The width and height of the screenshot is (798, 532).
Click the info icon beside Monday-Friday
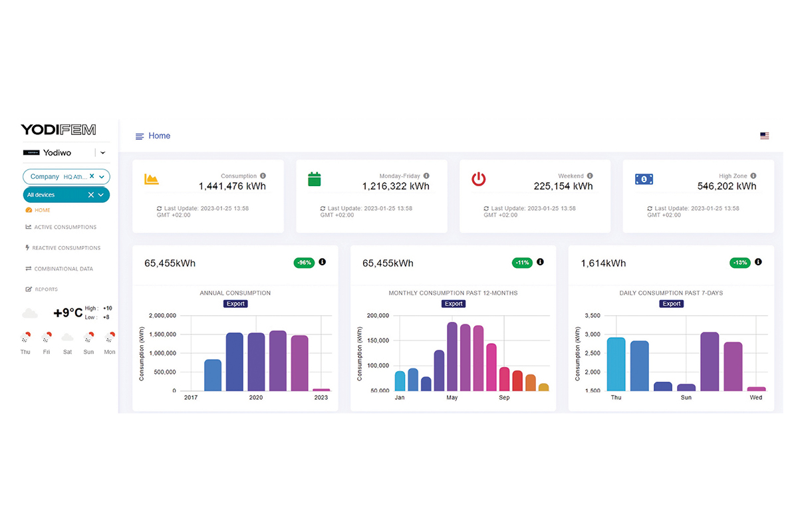426,176
